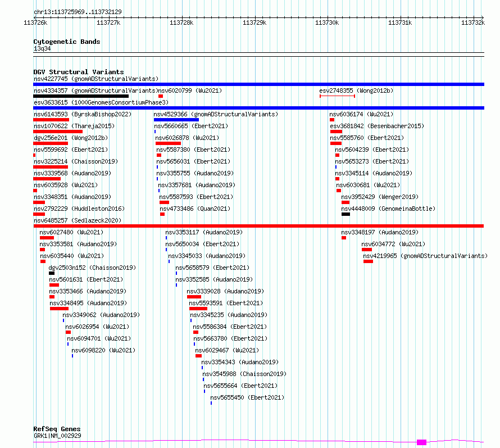The image size is (500, 448).
Task: Open esv3633615 (1000GenomesConsortiumPhase3) variant
Action: pos(101,102)
